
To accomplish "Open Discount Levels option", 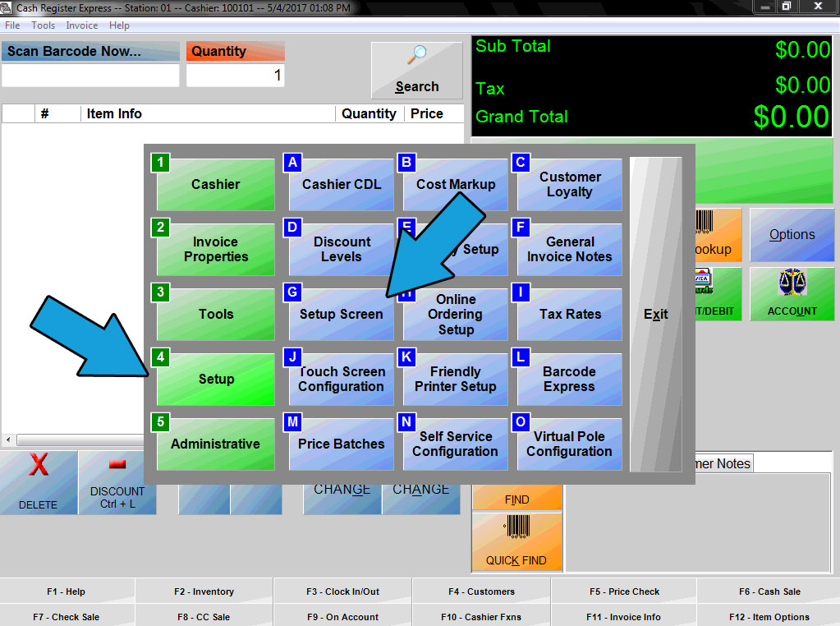I will click(342, 249).
